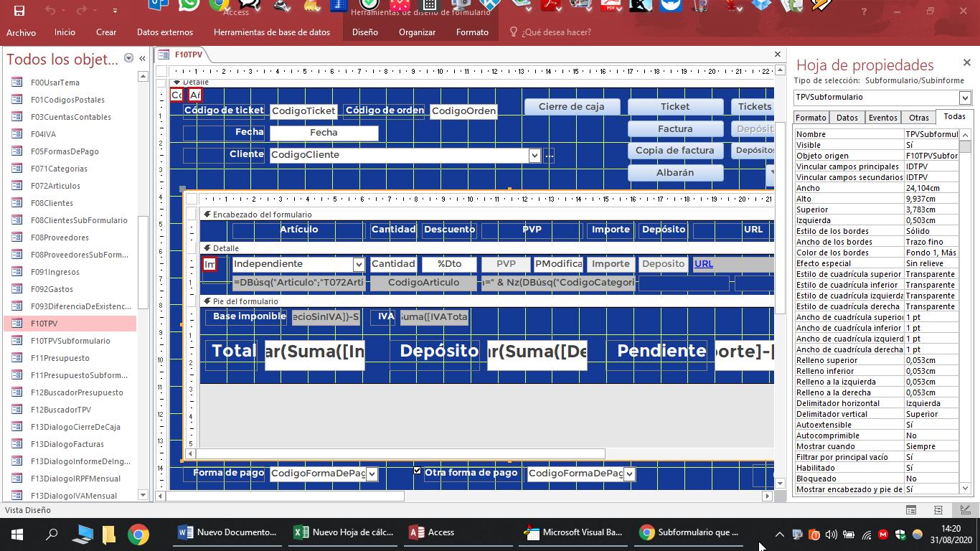Click the Factura button
This screenshot has height=551, width=980.
pyautogui.click(x=675, y=128)
